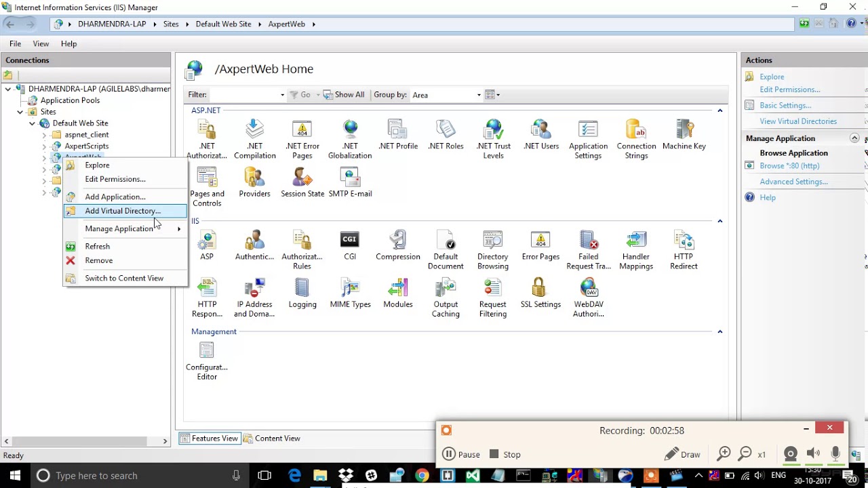
Task: Open the .NET Roles feature
Action: coord(446,134)
